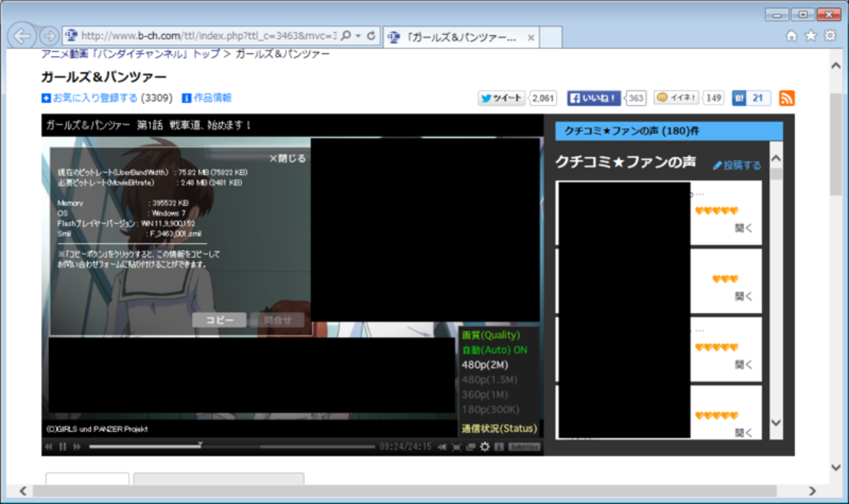
Task: Click horizontal scrollbar left arrow
Action: point(23,490)
